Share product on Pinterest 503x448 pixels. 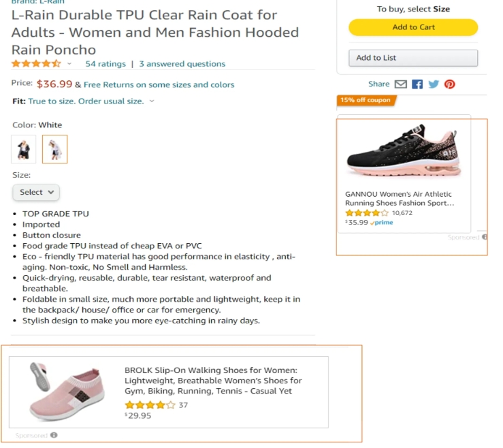(450, 84)
